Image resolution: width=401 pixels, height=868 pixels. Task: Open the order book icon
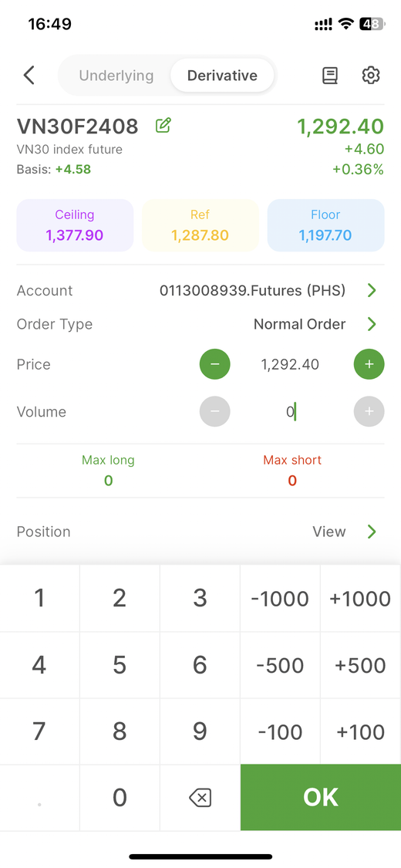(x=329, y=76)
